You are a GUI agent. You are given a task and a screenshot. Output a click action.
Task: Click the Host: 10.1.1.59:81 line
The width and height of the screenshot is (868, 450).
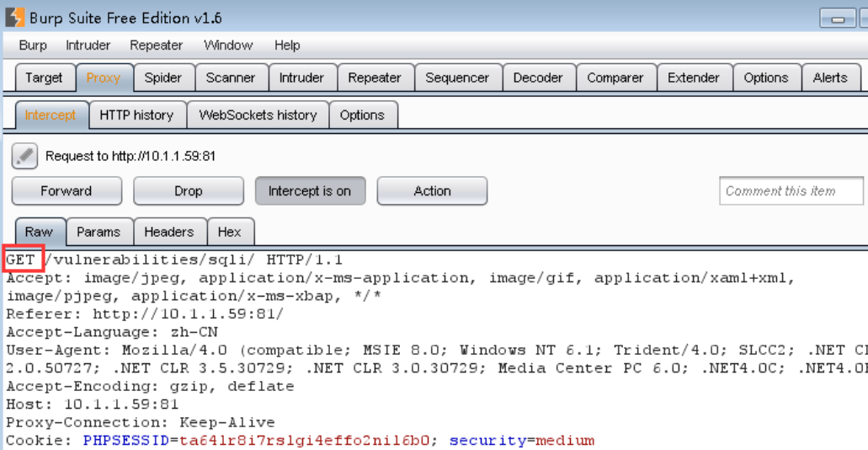click(93, 404)
